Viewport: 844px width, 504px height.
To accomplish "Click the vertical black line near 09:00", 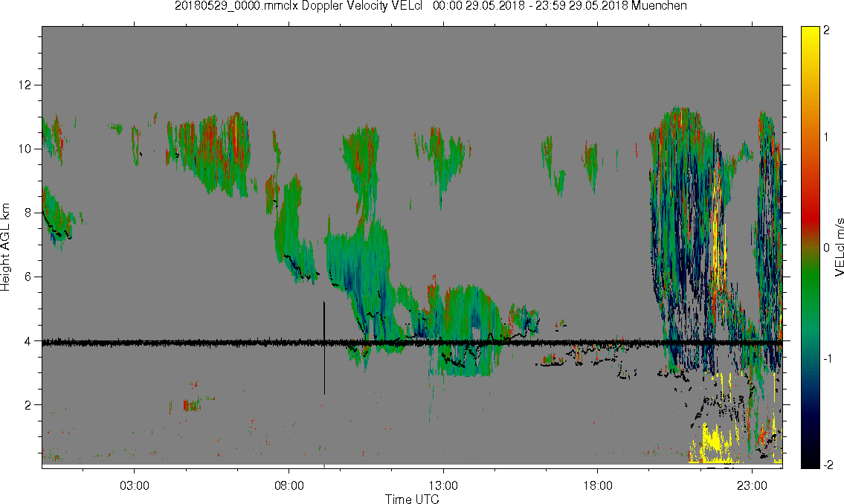I will [x=324, y=347].
